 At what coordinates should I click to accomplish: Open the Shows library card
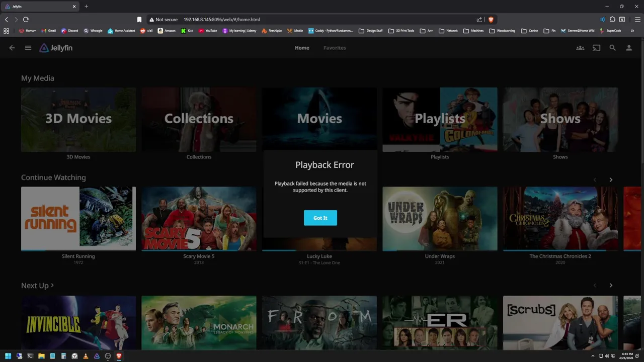[560, 120]
